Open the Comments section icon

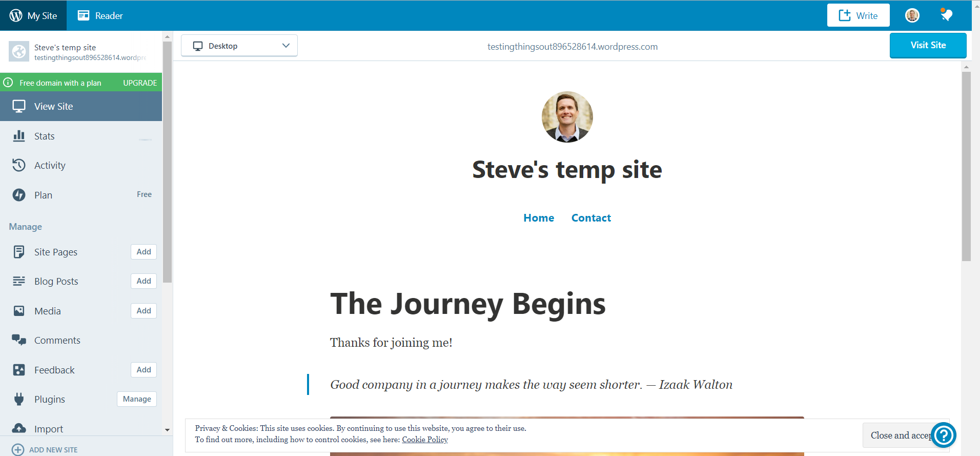pos(19,340)
